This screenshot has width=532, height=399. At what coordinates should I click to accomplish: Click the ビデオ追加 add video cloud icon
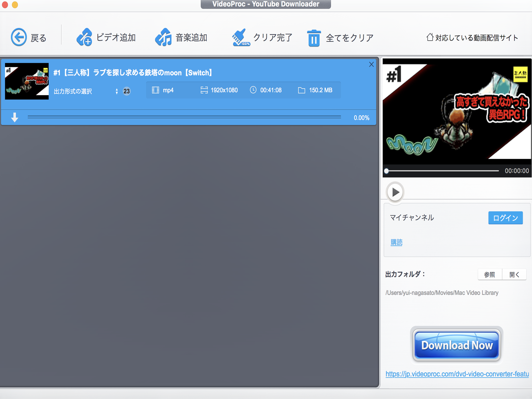[84, 37]
